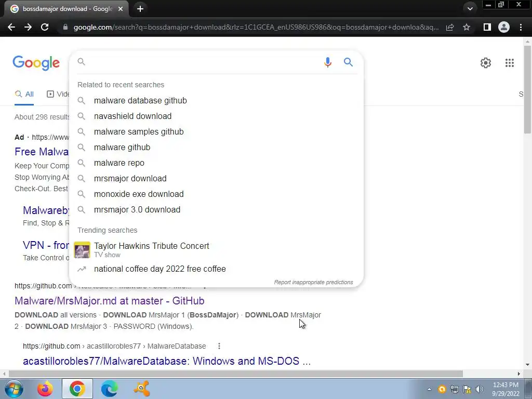
Task: Select suggestion 'malware samples github'
Action: [x=216, y=131]
